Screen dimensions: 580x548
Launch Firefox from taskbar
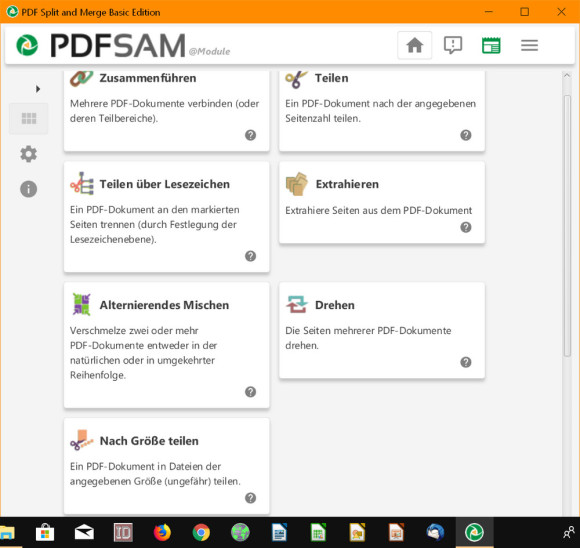pyautogui.click(x=162, y=533)
